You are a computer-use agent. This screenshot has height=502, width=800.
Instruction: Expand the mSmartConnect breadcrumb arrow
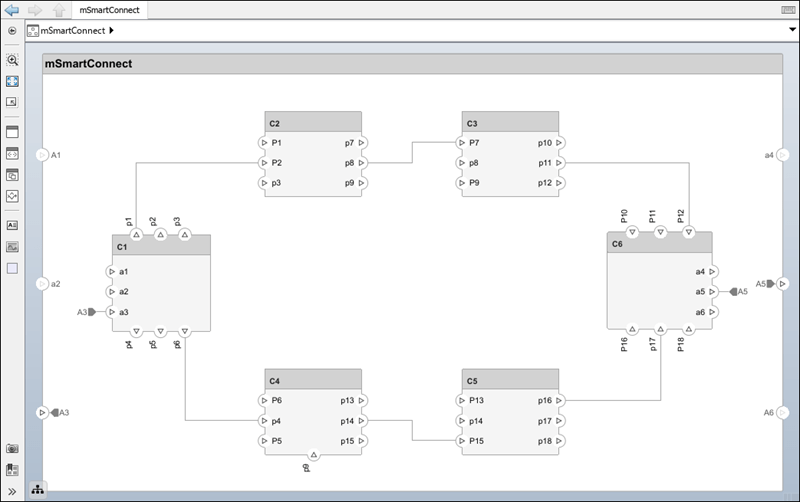pos(111,30)
